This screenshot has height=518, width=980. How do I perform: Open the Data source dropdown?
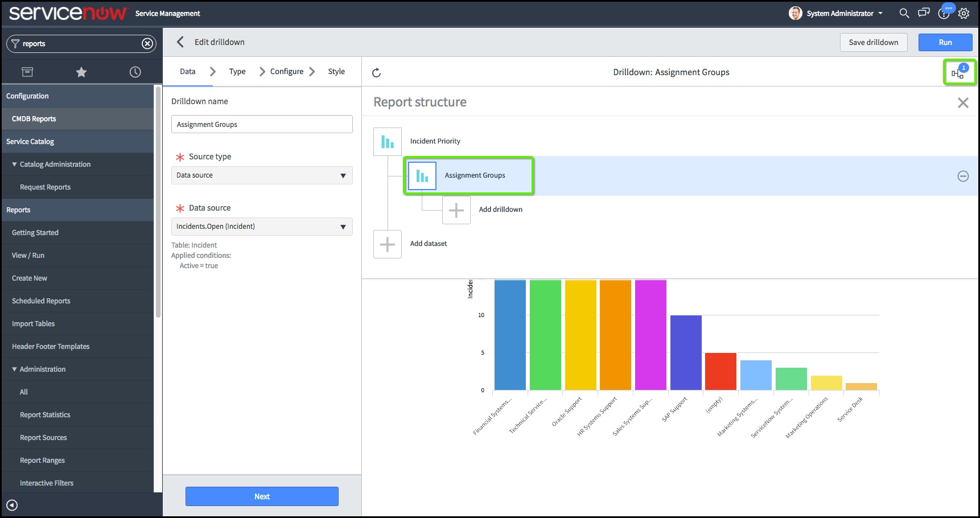tap(262, 227)
